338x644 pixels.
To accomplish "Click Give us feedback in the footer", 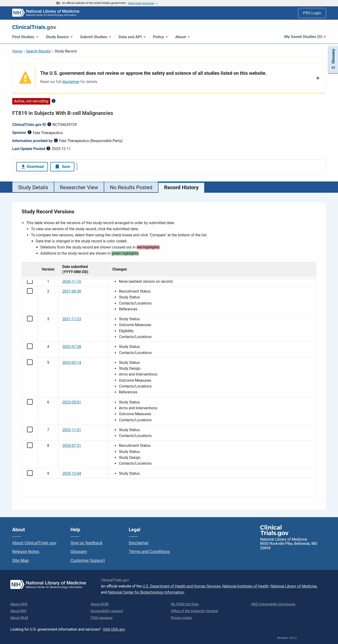I will pos(86,543).
